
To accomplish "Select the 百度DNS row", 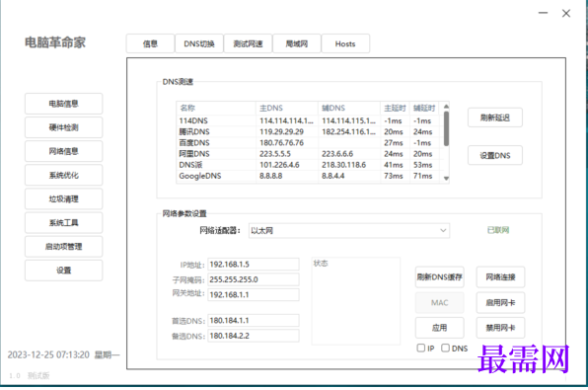I will click(x=310, y=143).
